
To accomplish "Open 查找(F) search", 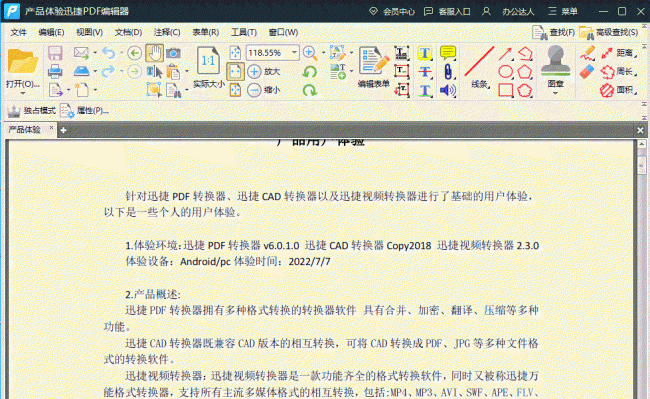I will click(x=553, y=32).
